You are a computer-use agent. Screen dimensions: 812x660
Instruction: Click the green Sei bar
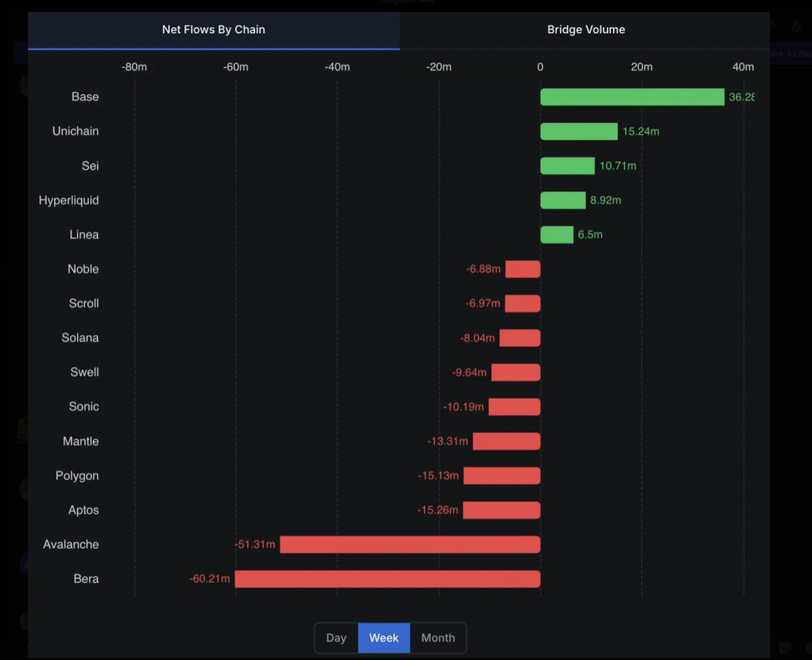point(567,166)
